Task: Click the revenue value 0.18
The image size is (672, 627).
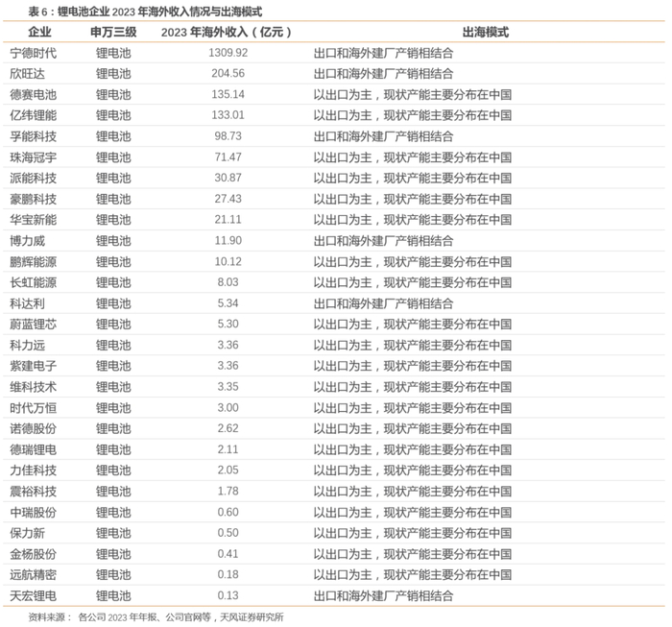Action: 228,574
